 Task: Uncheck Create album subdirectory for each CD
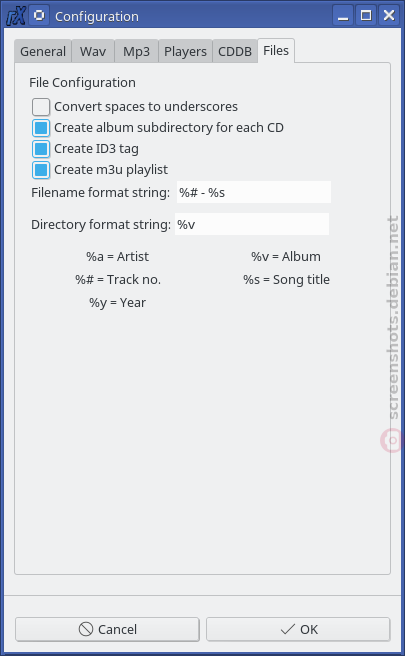(41, 128)
